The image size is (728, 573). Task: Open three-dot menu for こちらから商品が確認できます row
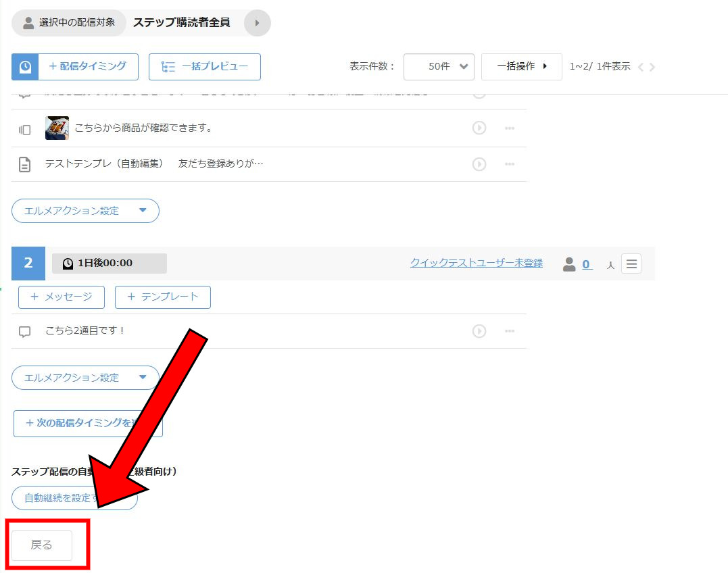[510, 128]
